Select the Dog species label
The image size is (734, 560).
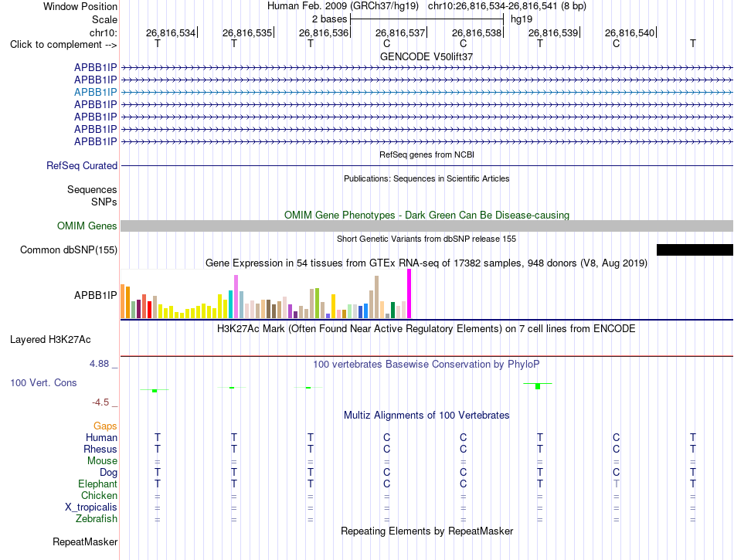(108, 473)
